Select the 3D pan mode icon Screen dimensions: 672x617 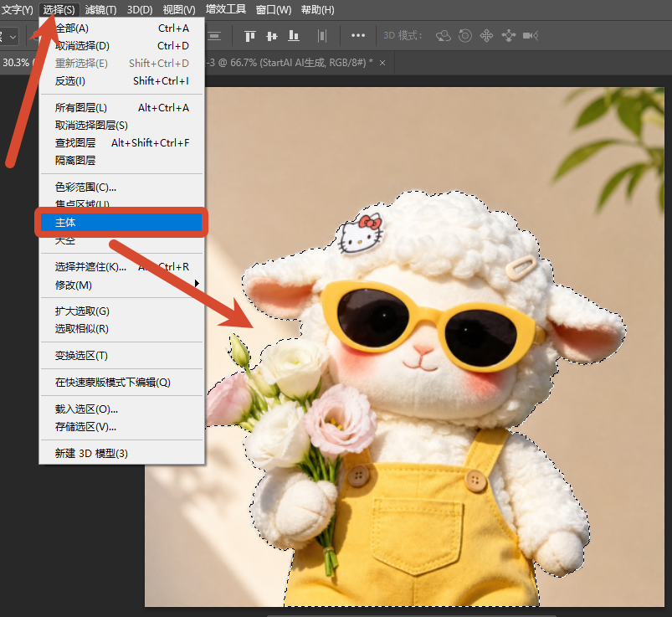click(486, 36)
